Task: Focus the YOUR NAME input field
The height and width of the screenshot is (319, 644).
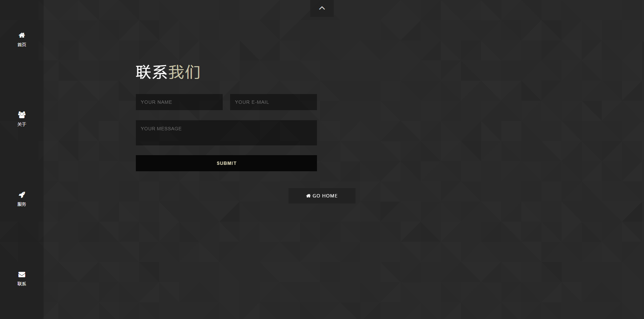Action: click(x=179, y=102)
